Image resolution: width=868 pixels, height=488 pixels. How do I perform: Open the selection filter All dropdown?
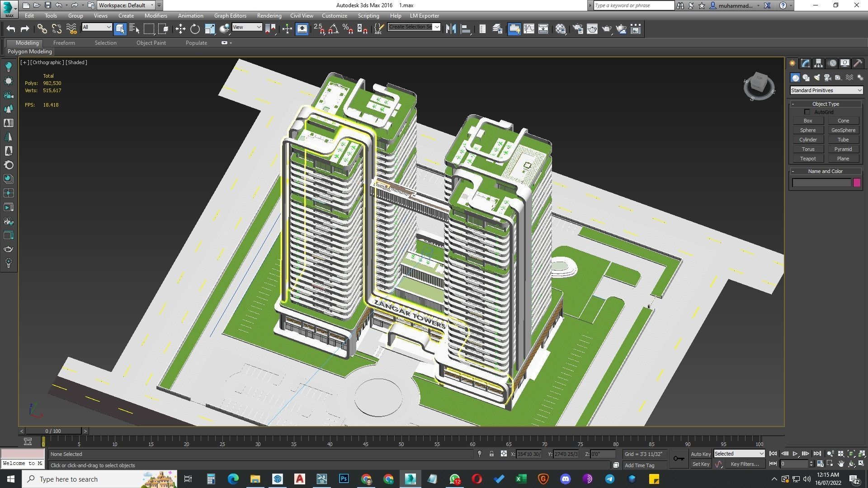[x=96, y=27]
